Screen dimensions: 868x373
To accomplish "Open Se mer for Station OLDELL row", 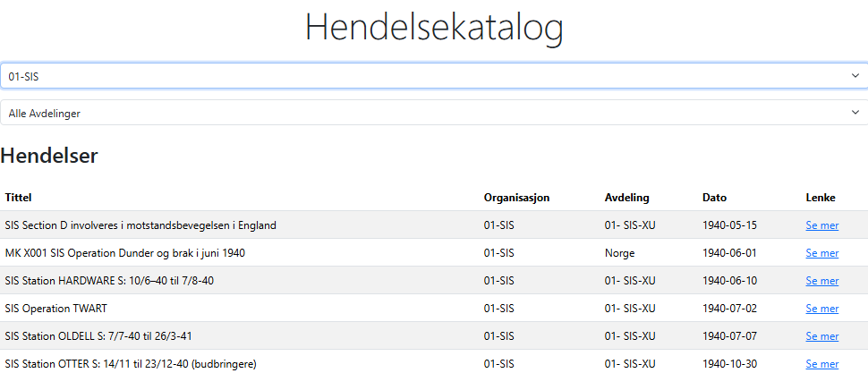I will (x=821, y=336).
